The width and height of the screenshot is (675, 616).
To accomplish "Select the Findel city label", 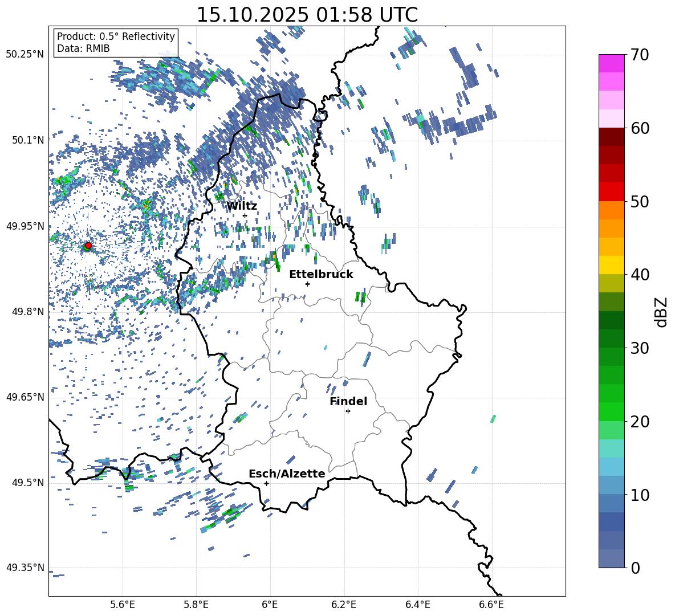I will (348, 401).
